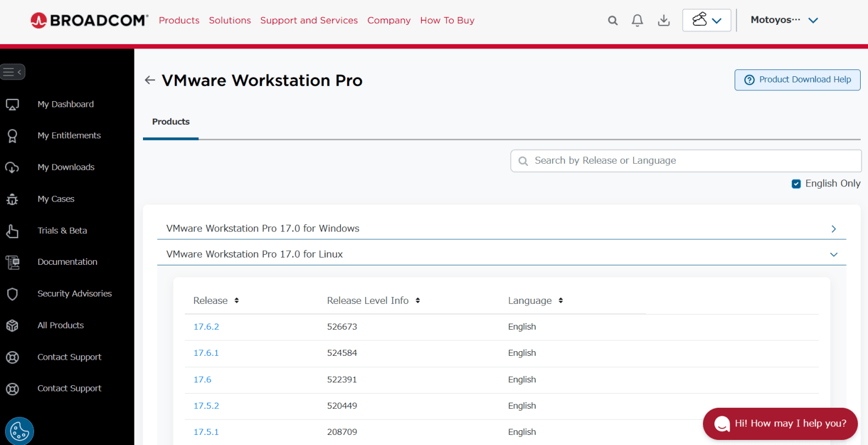Click the download tray icon in header
Image resolution: width=868 pixels, height=445 pixels.
[664, 21]
